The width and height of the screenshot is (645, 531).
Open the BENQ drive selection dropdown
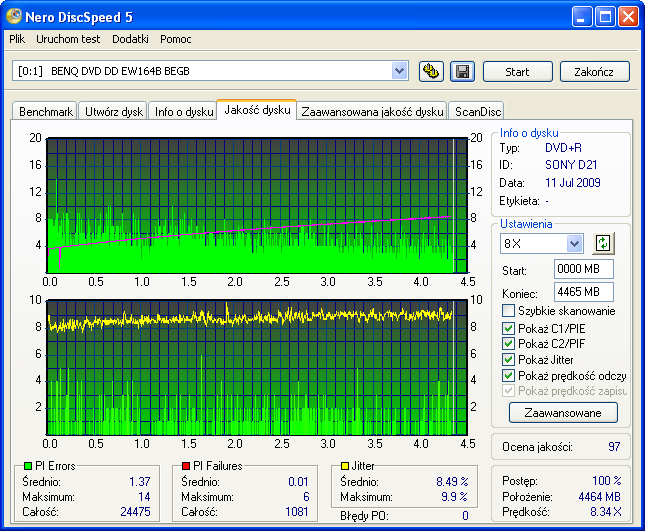tap(399, 71)
